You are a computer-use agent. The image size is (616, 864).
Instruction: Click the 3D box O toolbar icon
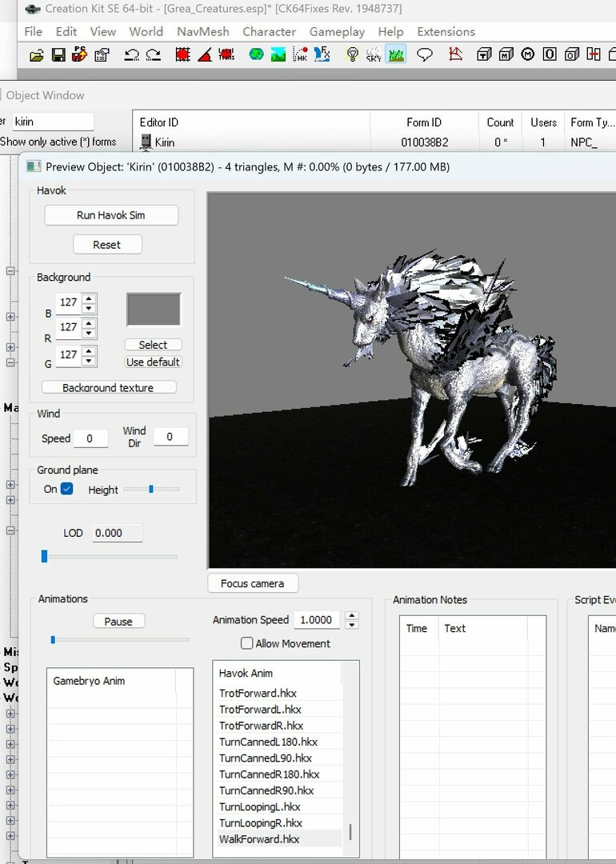572,54
